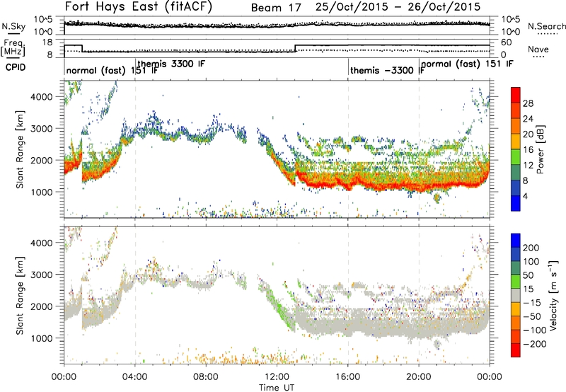Click the '20:00' time axis label
Screen dimensions: 566x392
[419, 377]
